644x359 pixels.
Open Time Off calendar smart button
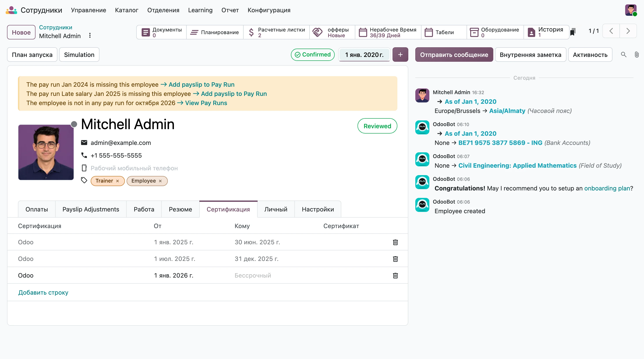(388, 32)
